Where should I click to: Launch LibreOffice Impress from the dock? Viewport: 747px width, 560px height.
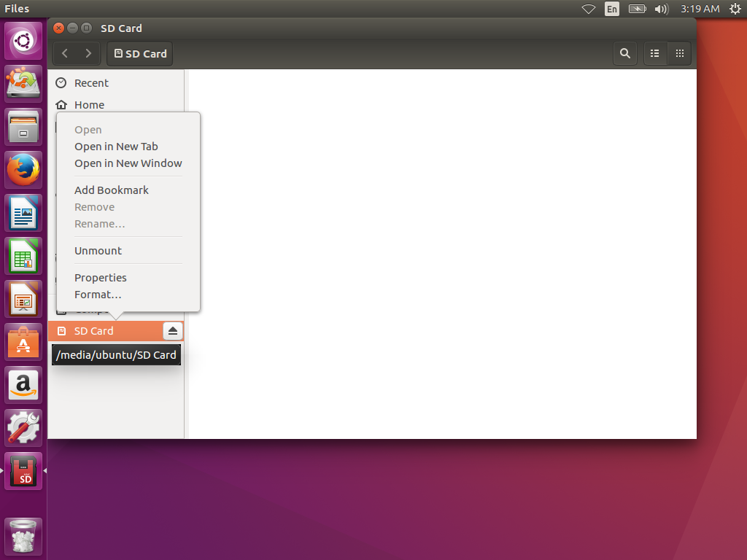23,298
